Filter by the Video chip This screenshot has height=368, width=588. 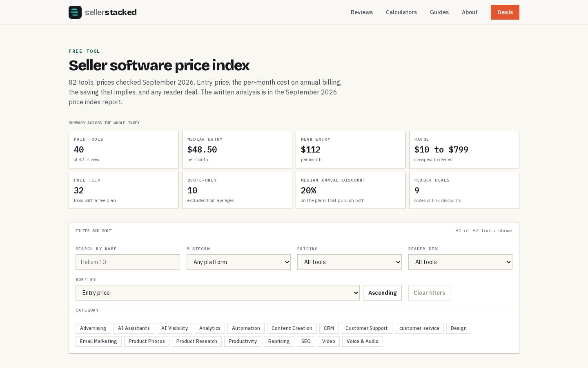[329, 341]
